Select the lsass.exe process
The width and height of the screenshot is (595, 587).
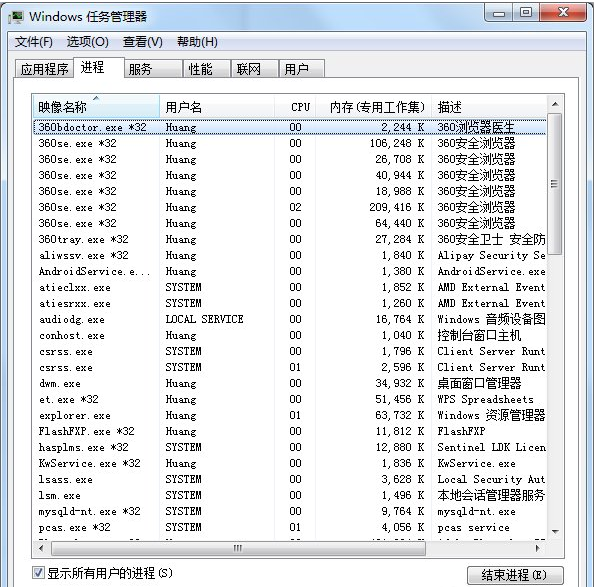point(290,479)
